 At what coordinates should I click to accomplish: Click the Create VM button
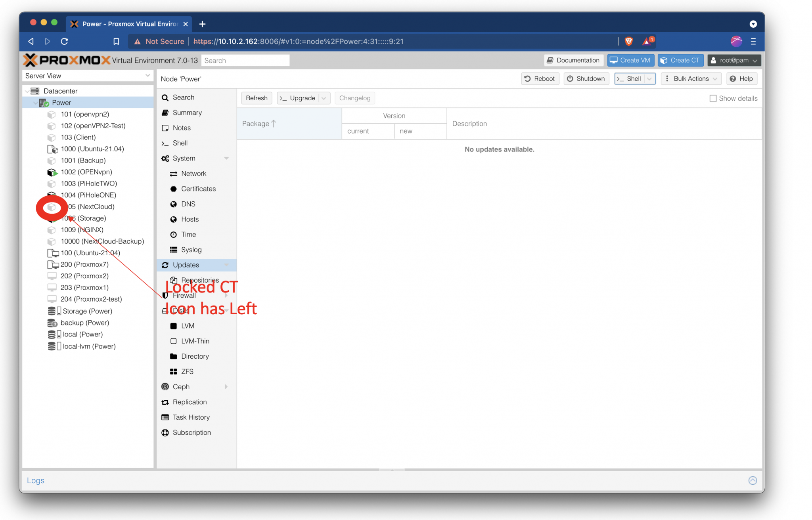coord(630,60)
